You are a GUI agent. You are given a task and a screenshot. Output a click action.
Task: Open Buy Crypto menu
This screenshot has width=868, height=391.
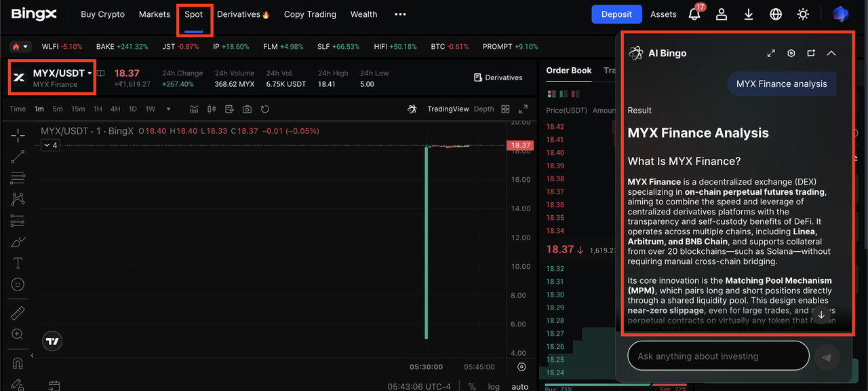pyautogui.click(x=102, y=14)
